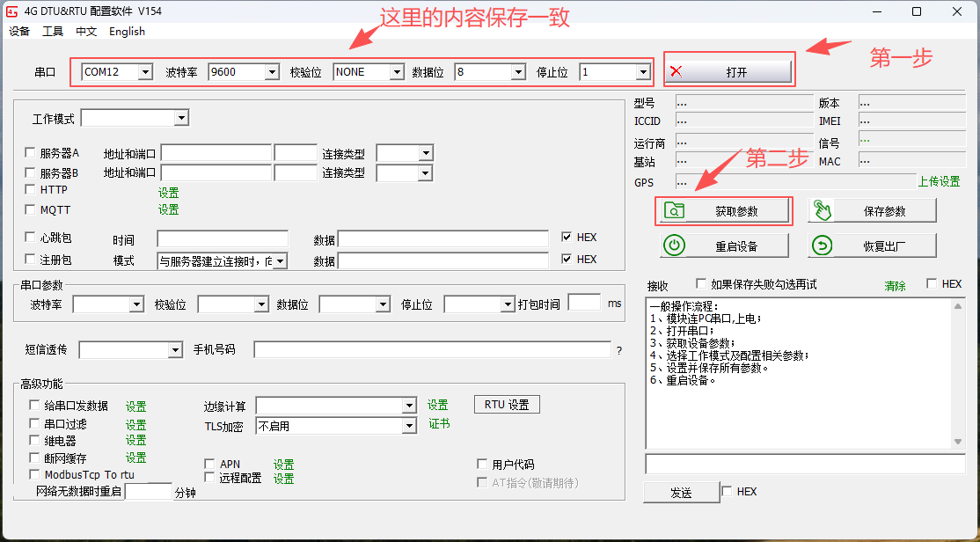This screenshot has height=542, width=980.
Task: Toggle the MQTT checkbox
Action: (31, 209)
